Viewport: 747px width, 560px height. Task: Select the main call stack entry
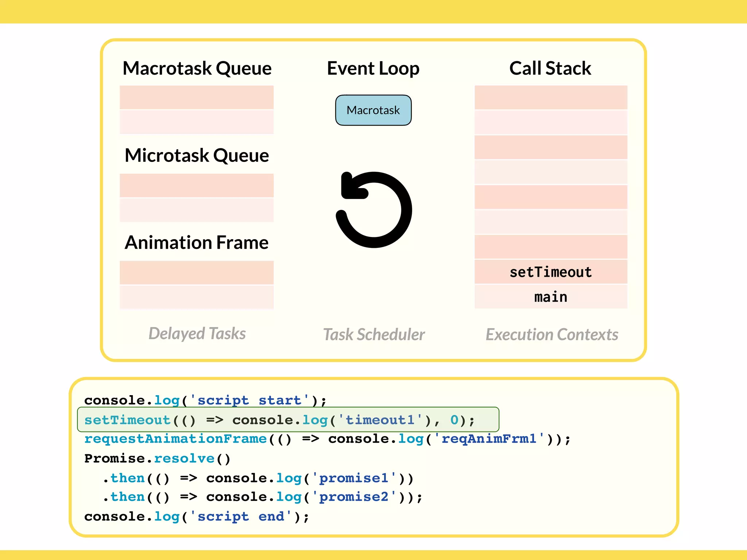pyautogui.click(x=550, y=297)
